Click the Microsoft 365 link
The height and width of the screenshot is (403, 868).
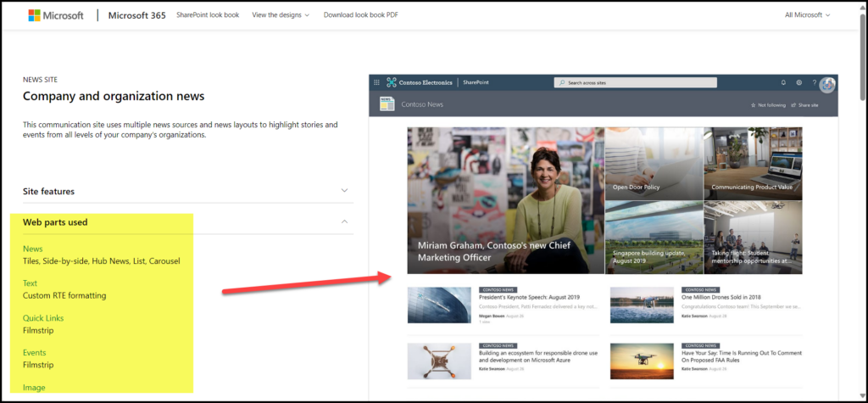click(136, 15)
